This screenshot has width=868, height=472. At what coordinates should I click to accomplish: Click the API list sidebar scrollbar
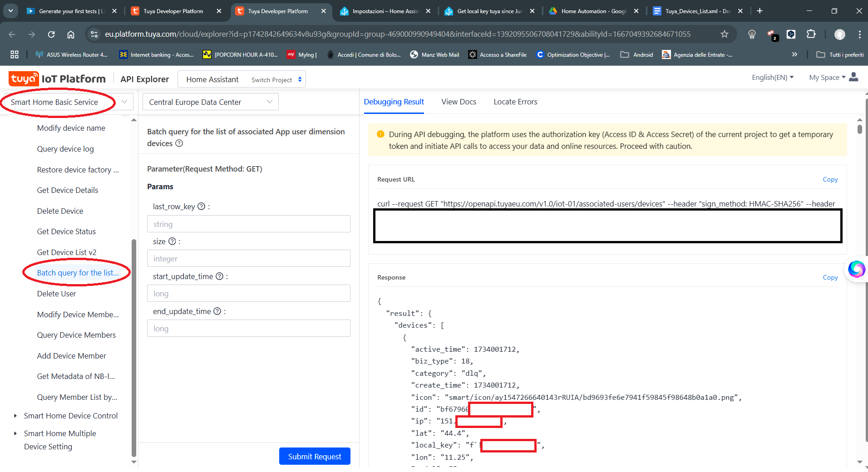[133, 348]
